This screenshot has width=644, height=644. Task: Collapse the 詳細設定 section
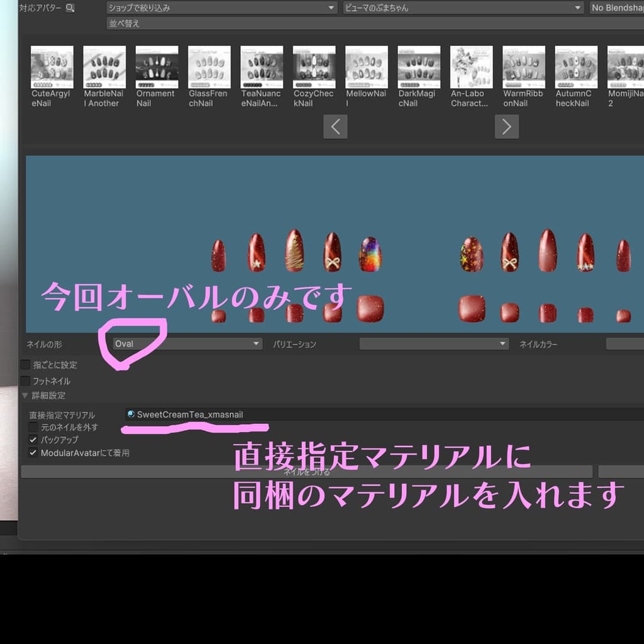(25, 396)
